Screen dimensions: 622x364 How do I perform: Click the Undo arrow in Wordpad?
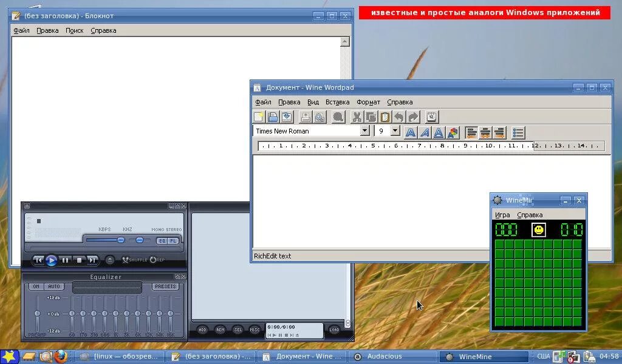point(399,117)
